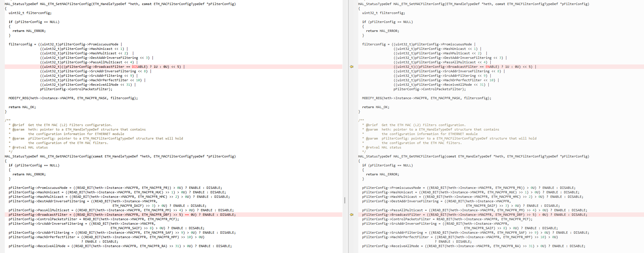Screen dimensions: 644x253
Task: Click ControlPacketsFilter READ_BIT line in right pane
Action: 447,219
